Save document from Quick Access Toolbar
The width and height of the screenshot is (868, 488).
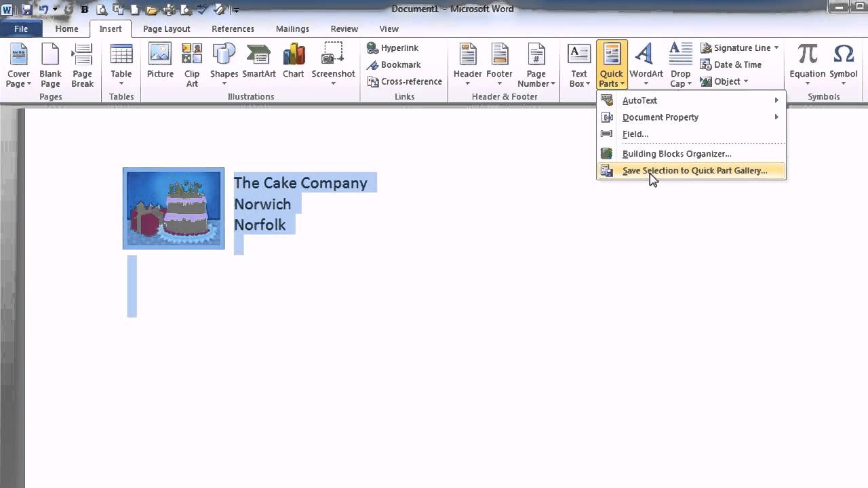pos(27,9)
